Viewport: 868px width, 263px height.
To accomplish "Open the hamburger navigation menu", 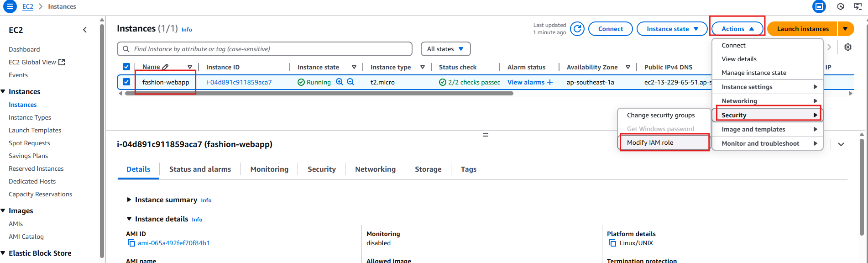I will coord(10,6).
